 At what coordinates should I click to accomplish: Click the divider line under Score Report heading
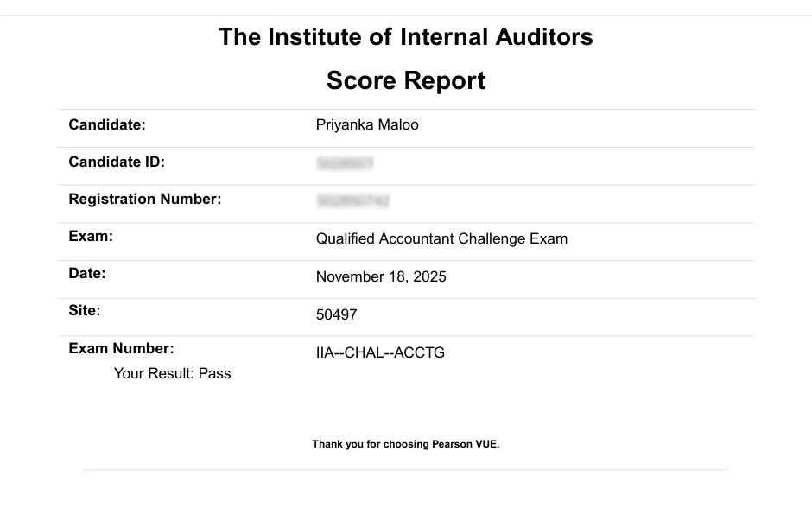(406, 110)
